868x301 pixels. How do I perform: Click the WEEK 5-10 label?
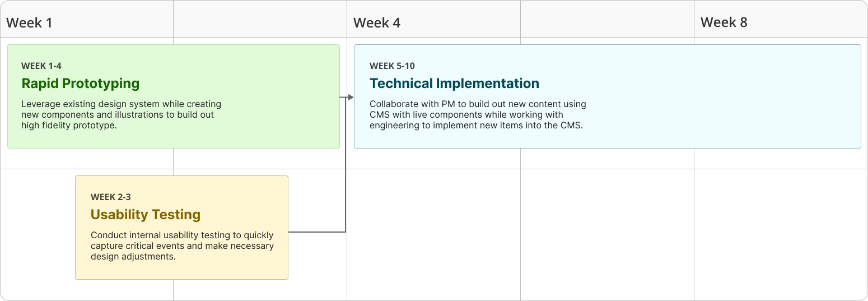coord(392,66)
